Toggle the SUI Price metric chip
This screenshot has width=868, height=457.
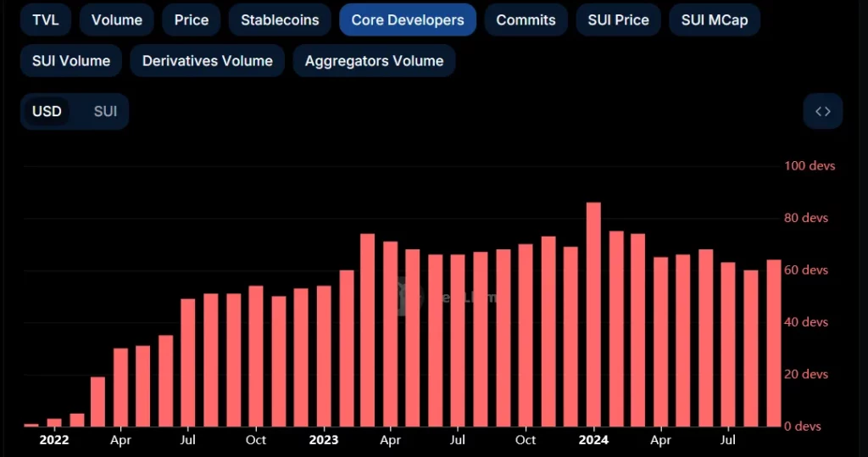pos(618,20)
